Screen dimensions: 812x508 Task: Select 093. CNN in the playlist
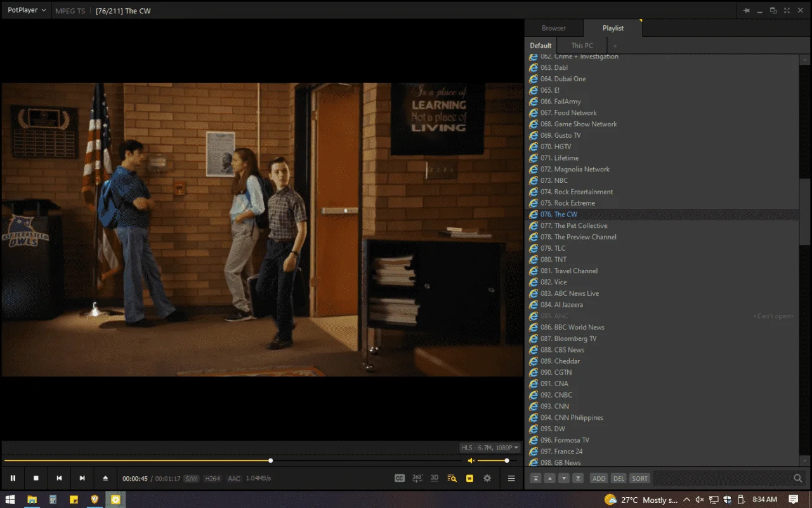[x=662, y=406]
